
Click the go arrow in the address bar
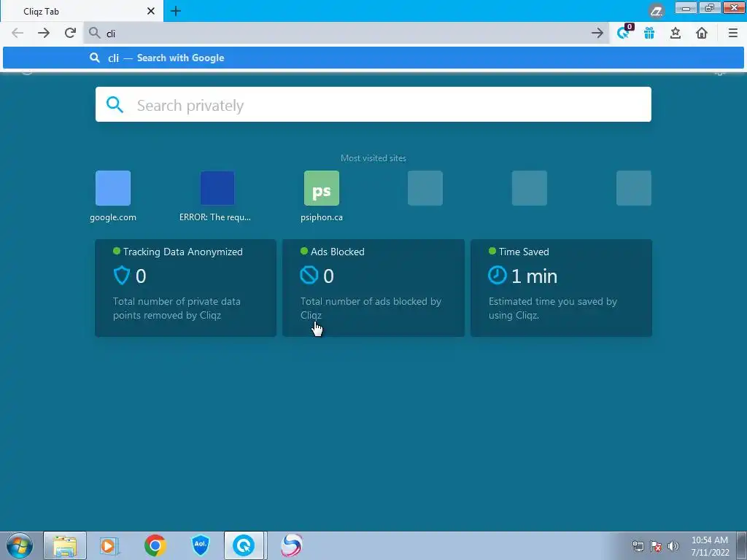[x=597, y=33]
